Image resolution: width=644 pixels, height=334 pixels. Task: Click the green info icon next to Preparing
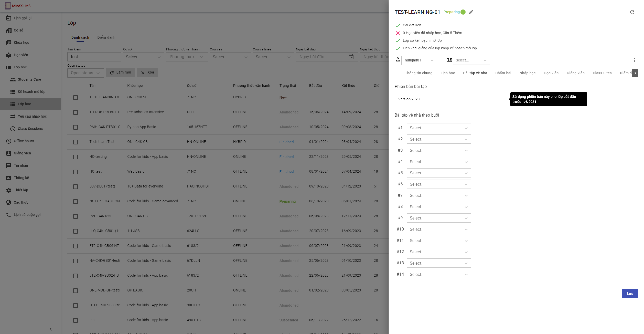pyautogui.click(x=463, y=12)
